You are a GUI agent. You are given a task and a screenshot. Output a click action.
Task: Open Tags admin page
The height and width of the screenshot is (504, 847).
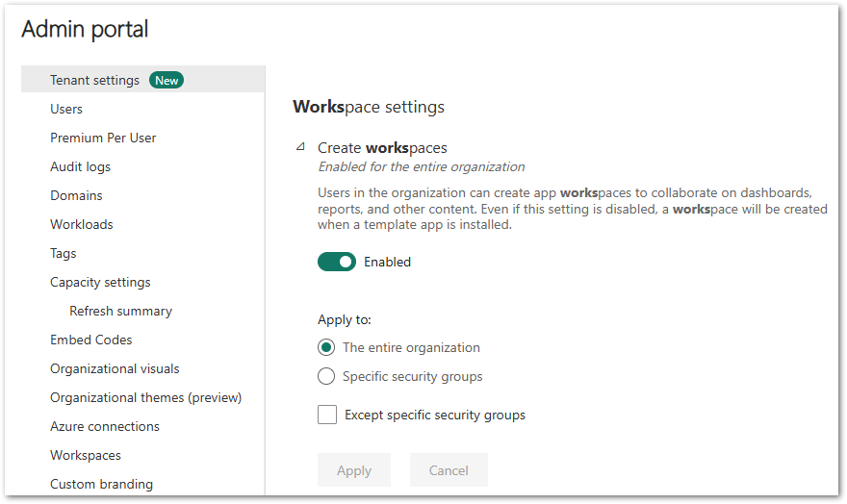pyautogui.click(x=64, y=253)
